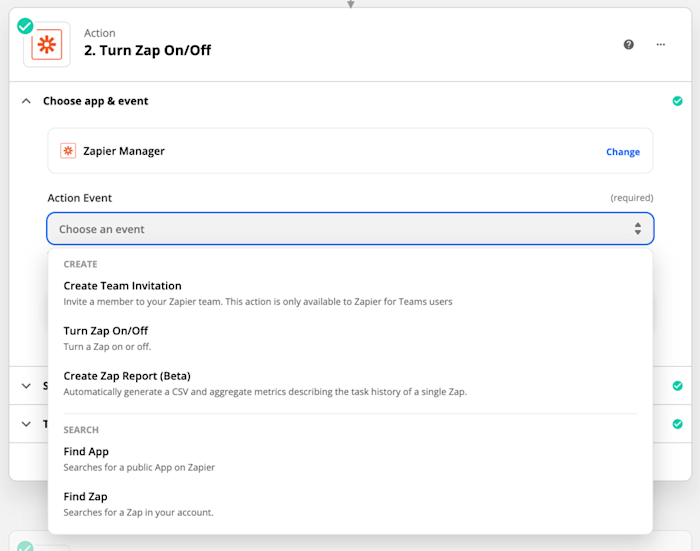Choose Create Zap Report (Beta) option

127,376
